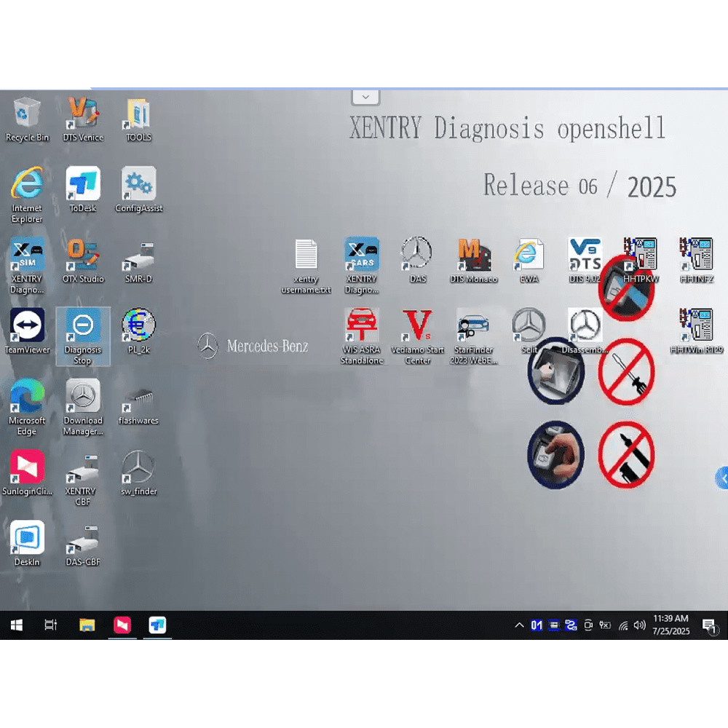This screenshot has height=728, width=728.
Task: Open the EWA shortcut
Action: [x=529, y=260]
